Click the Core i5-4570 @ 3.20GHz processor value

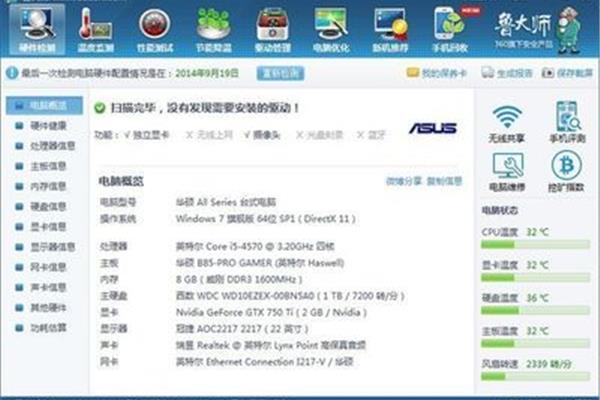point(255,246)
